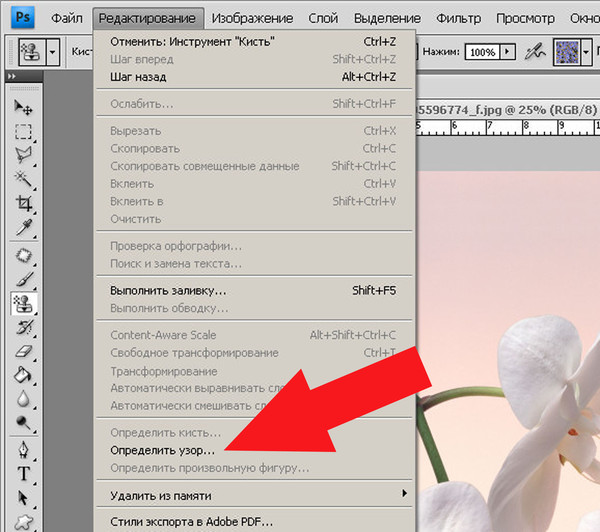Select the Patch healing tool
This screenshot has height=532, width=600.
[23, 256]
